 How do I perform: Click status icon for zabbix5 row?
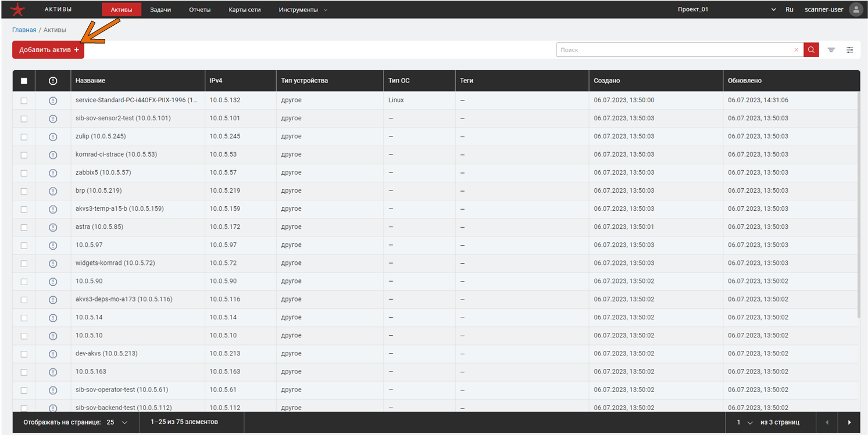pos(53,172)
